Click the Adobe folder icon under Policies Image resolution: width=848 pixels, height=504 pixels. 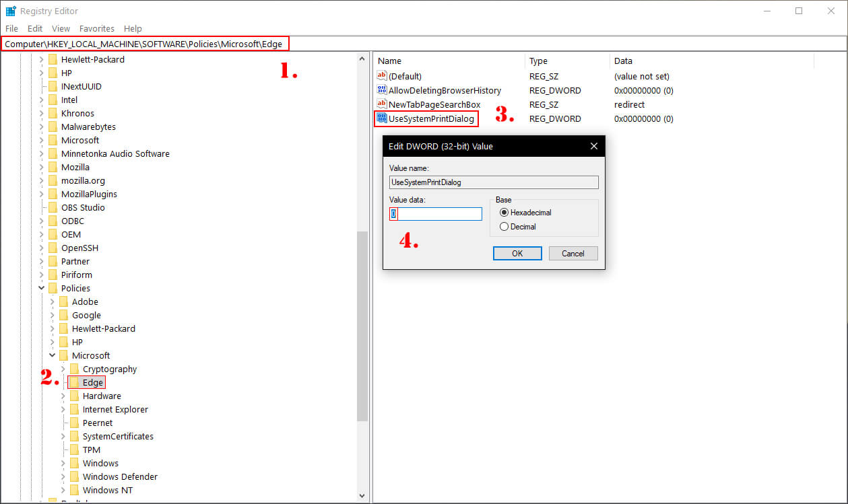coord(63,301)
